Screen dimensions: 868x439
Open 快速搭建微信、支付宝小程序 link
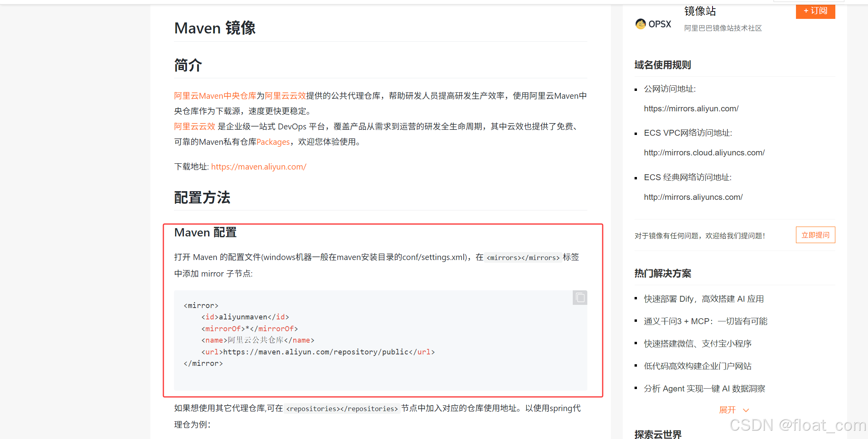(697, 344)
